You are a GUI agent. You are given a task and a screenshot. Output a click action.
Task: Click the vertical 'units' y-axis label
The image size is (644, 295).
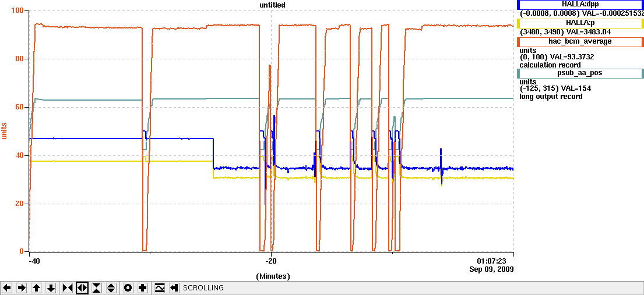pyautogui.click(x=5, y=130)
